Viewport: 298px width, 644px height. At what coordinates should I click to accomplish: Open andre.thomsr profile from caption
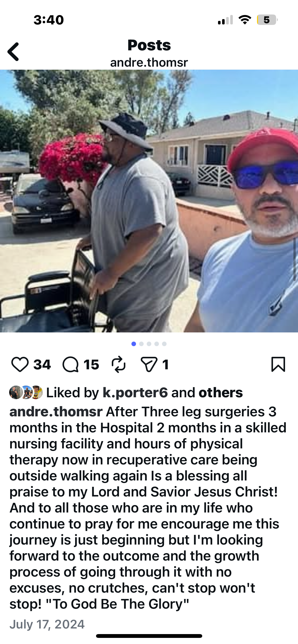click(56, 412)
